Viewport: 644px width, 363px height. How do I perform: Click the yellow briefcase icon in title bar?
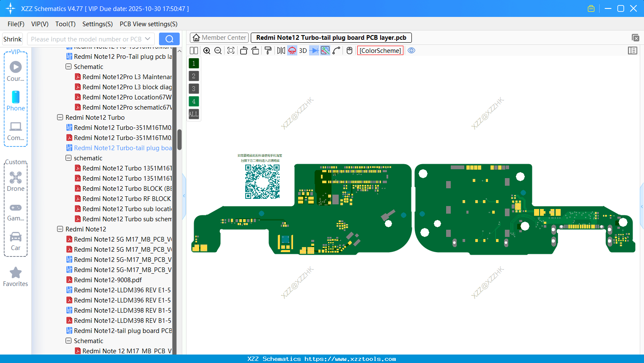tap(591, 8)
